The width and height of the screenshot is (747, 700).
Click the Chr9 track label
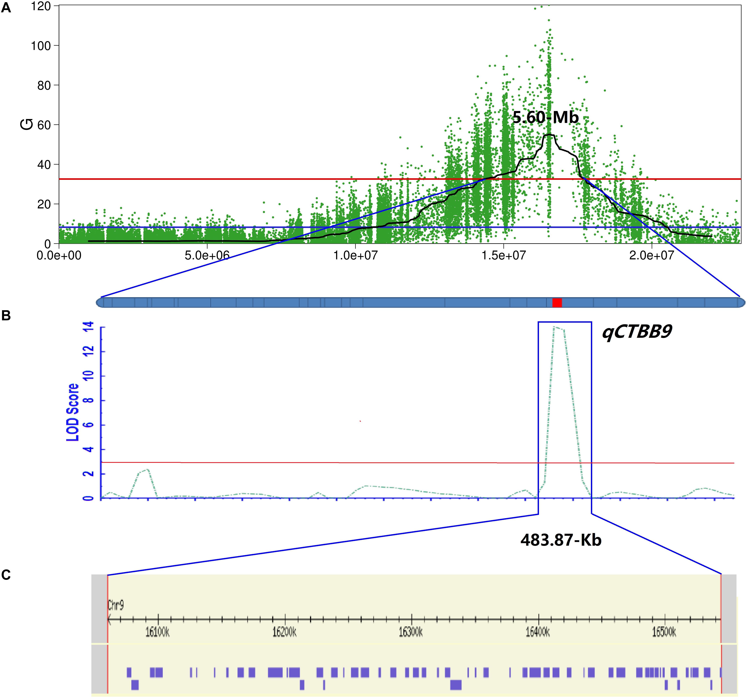pyautogui.click(x=116, y=605)
